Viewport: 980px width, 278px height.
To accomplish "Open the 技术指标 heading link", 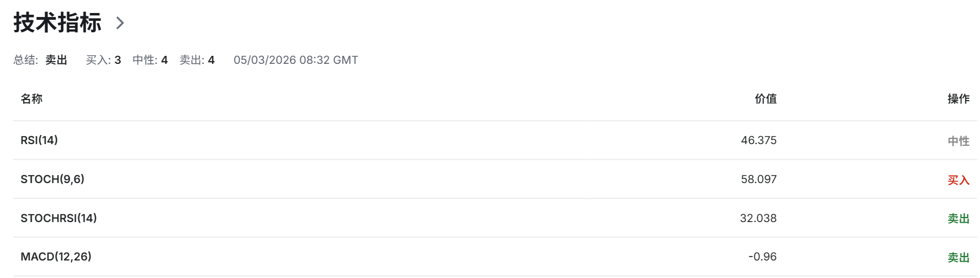I will 58,23.
